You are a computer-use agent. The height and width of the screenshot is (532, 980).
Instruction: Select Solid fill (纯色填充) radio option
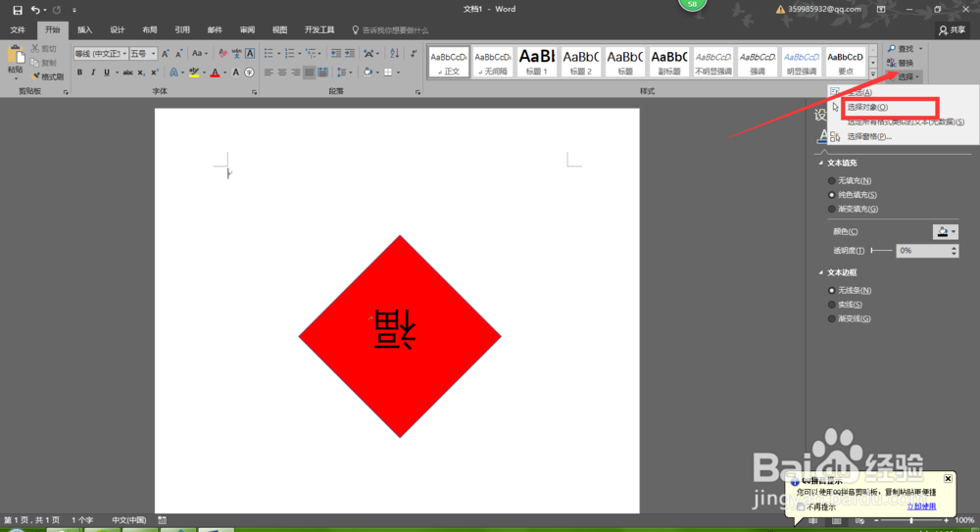[x=831, y=195]
